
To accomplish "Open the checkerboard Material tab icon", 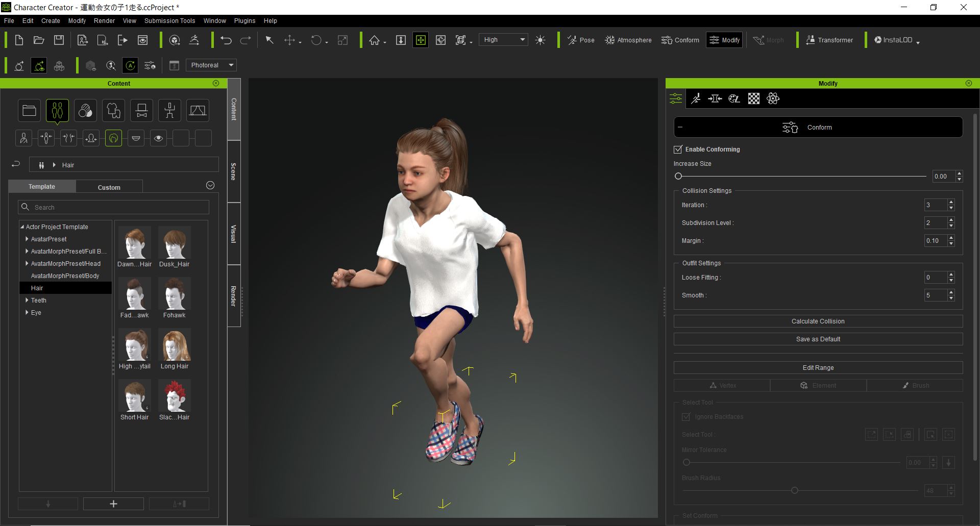I will tap(753, 99).
